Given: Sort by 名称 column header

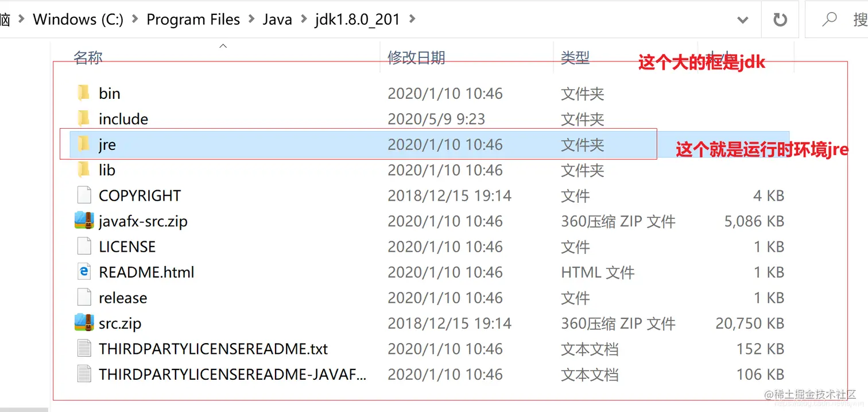Looking at the screenshot, I should 88,57.
